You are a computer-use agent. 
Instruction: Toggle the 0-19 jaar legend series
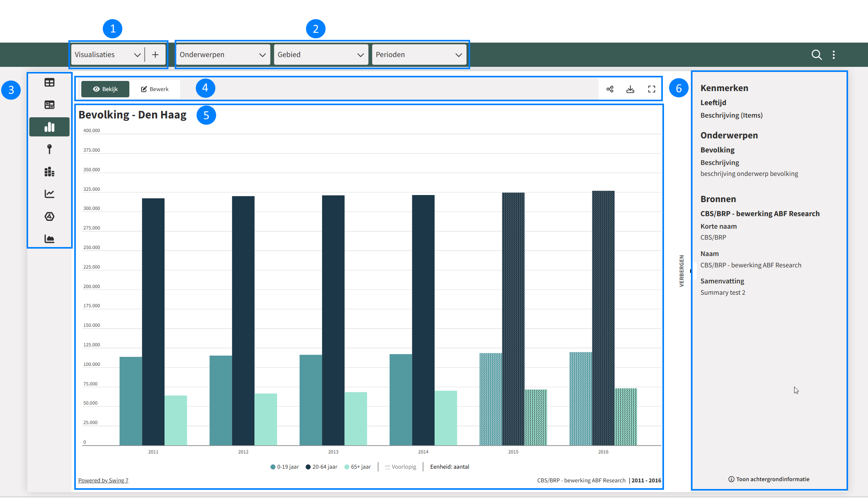coord(285,467)
